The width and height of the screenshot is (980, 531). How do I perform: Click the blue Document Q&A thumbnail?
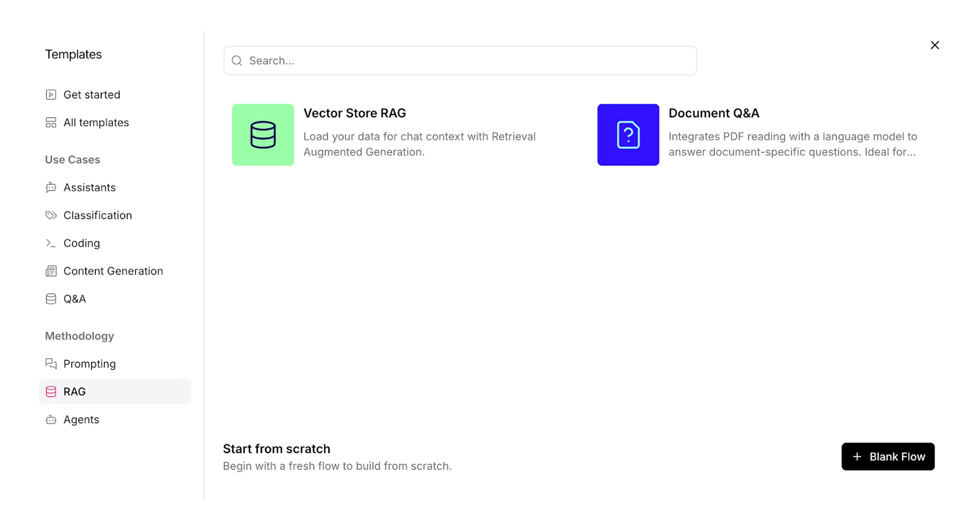pos(628,135)
